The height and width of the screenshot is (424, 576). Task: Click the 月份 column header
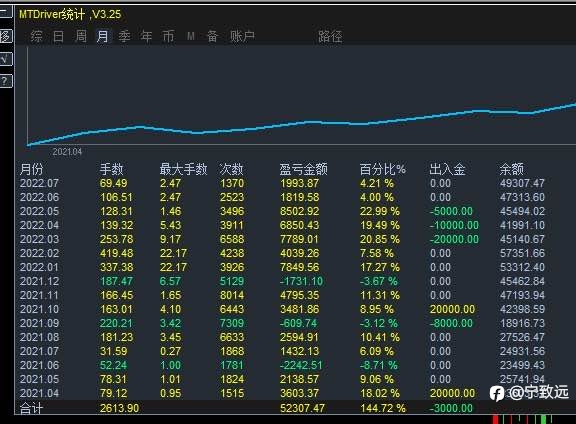click(x=32, y=169)
